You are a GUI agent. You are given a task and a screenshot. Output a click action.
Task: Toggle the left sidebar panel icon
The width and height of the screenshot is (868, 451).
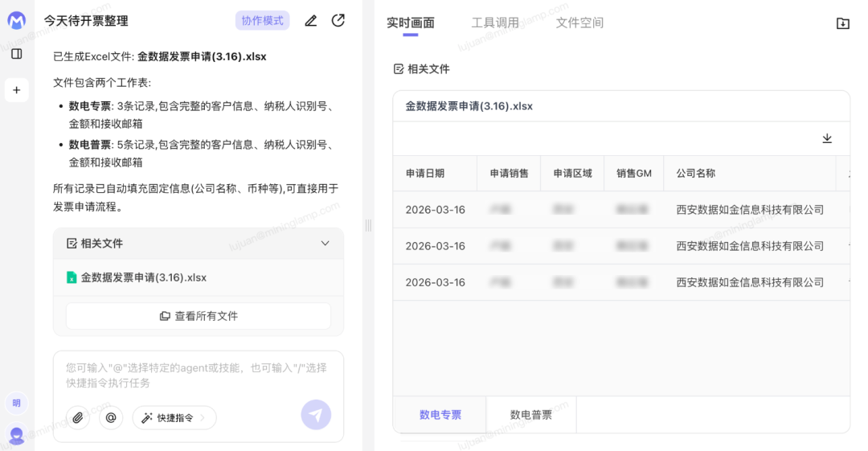pyautogui.click(x=16, y=54)
